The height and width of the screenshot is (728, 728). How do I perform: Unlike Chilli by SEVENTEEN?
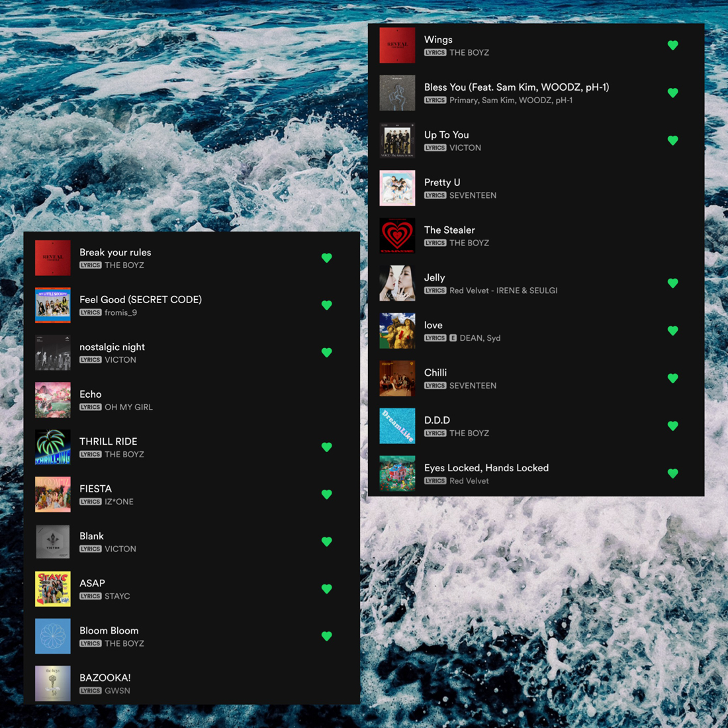point(673,379)
